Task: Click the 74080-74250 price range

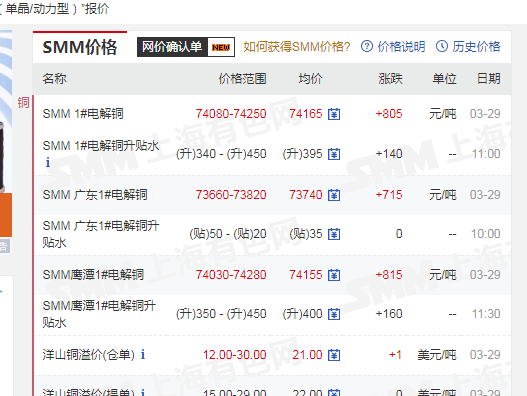Action: 231,114
